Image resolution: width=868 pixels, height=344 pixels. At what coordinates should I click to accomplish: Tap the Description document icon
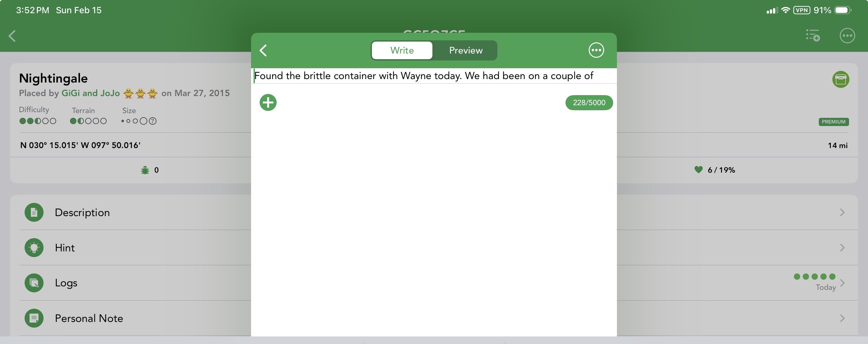click(x=34, y=212)
